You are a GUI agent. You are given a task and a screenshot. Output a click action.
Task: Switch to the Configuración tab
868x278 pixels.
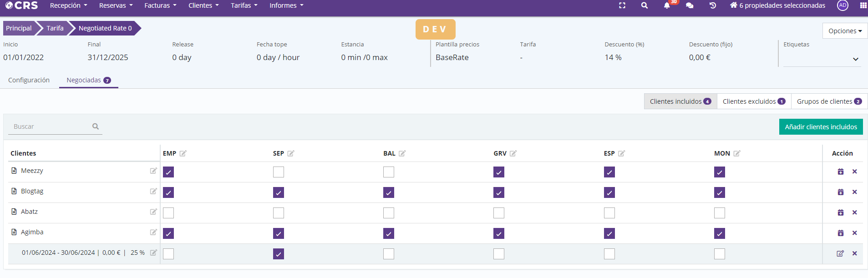click(x=29, y=80)
